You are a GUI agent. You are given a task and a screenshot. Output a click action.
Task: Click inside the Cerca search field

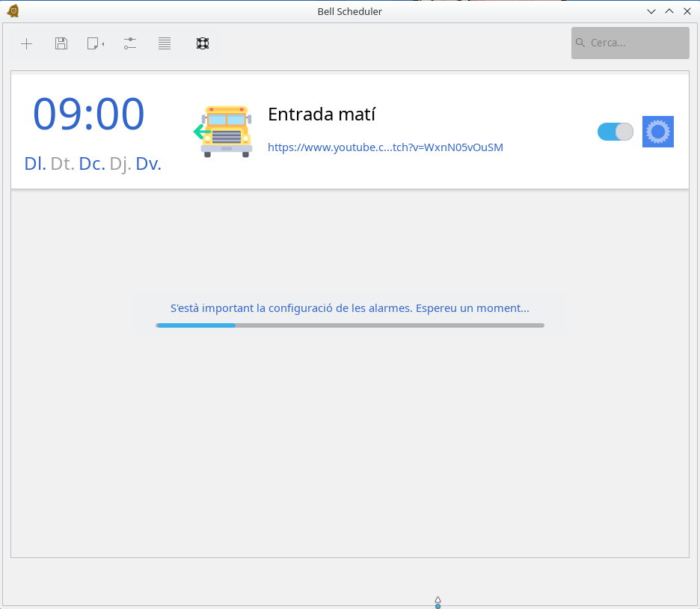pyautogui.click(x=636, y=43)
